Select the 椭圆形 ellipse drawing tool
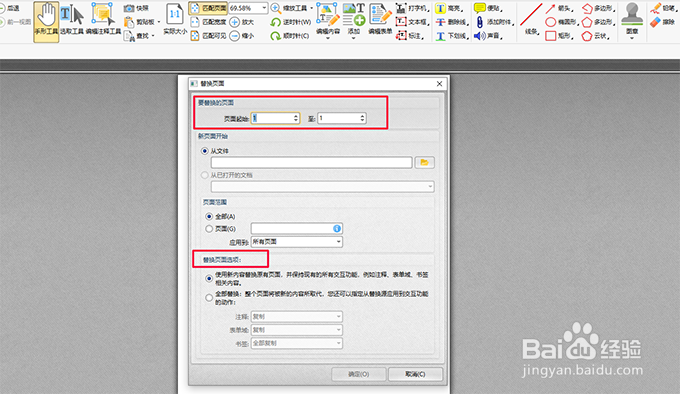 pyautogui.click(x=562, y=22)
